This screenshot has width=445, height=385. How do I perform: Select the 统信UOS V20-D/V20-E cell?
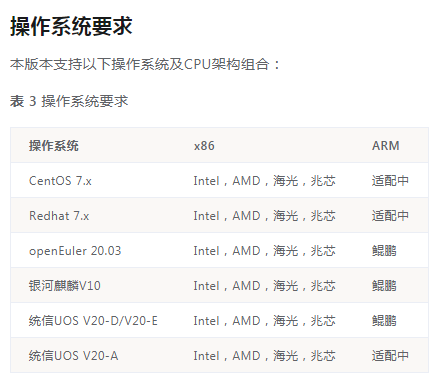[93, 321]
